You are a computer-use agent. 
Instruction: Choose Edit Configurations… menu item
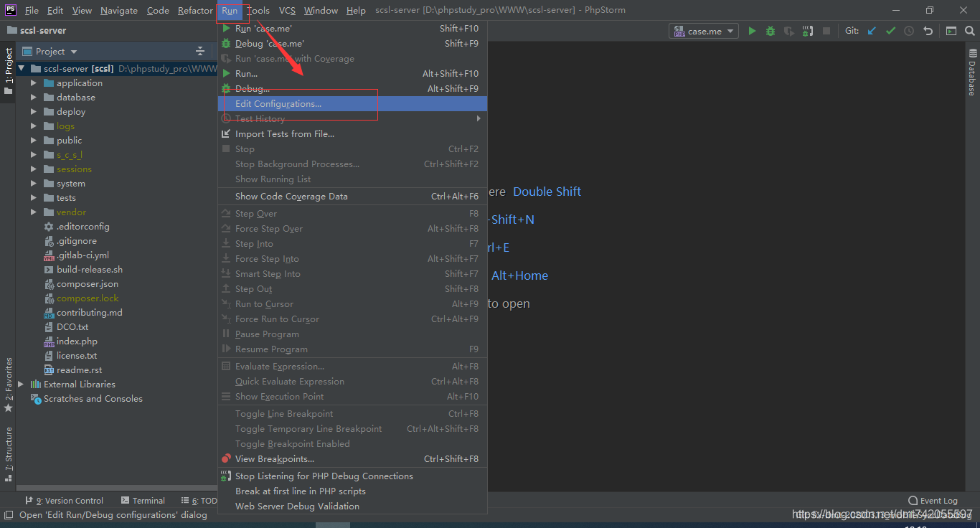[352, 104]
